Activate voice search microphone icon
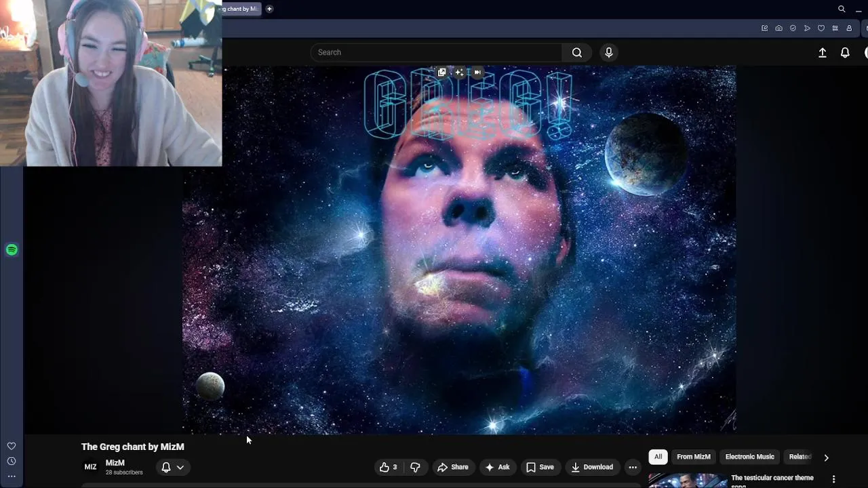The height and width of the screenshot is (488, 868). point(608,52)
